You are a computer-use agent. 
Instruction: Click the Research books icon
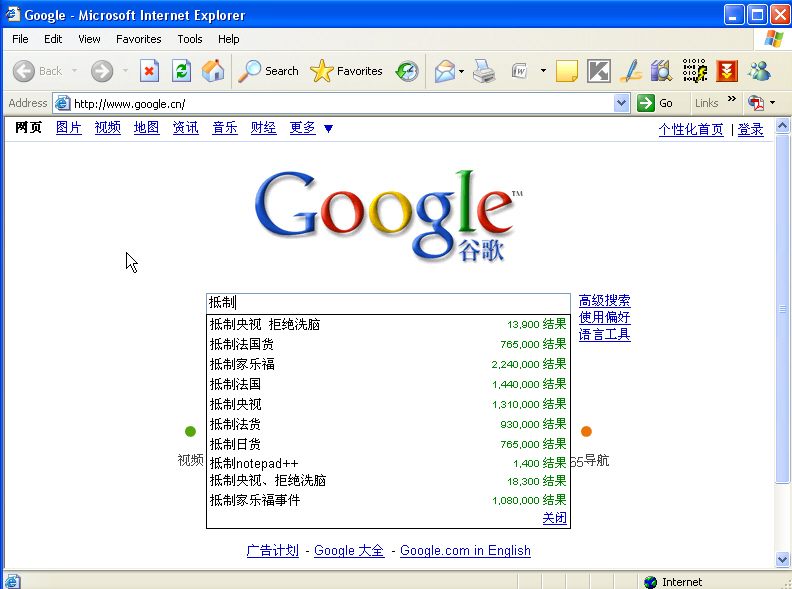click(662, 71)
